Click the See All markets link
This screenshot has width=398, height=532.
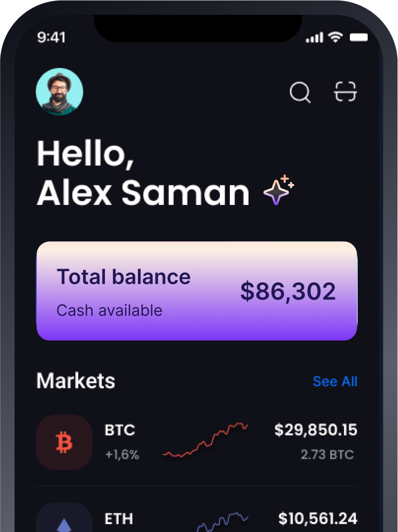(335, 381)
